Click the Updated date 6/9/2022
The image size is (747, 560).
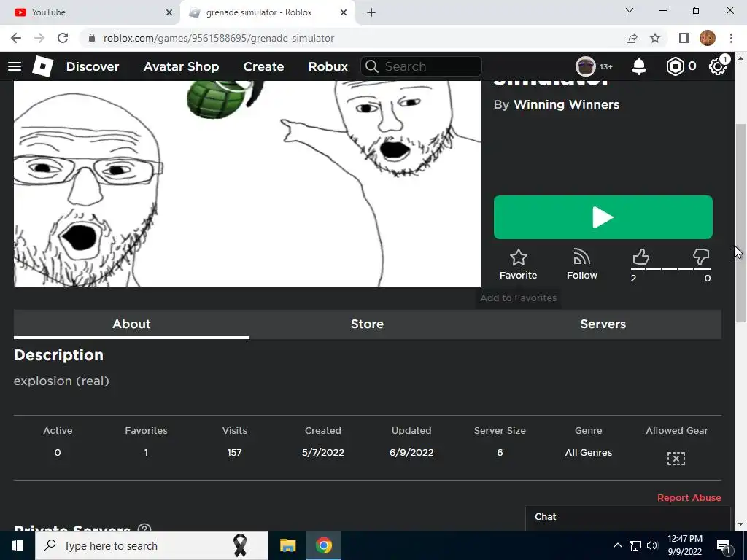click(411, 452)
